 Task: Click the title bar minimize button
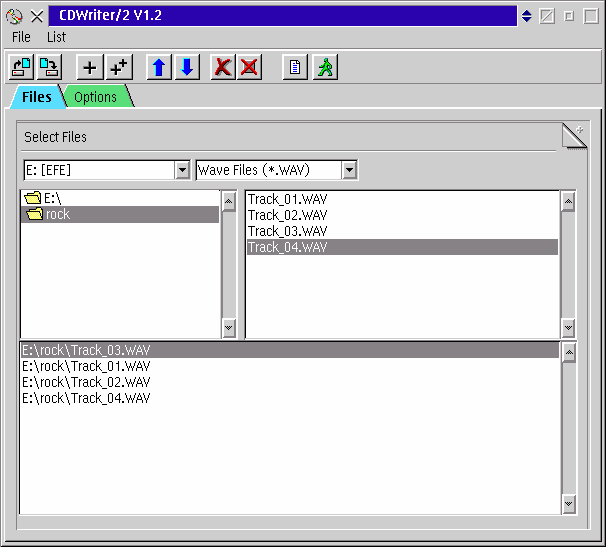click(x=569, y=16)
